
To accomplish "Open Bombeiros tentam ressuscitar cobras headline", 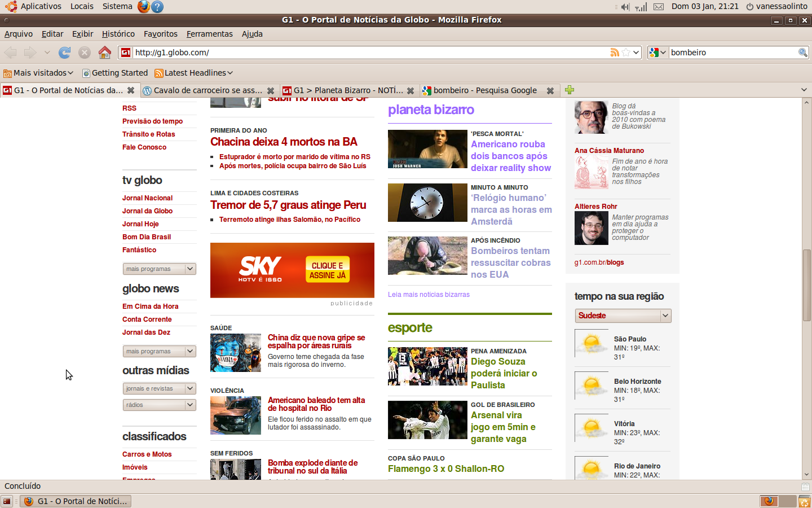I will (510, 262).
